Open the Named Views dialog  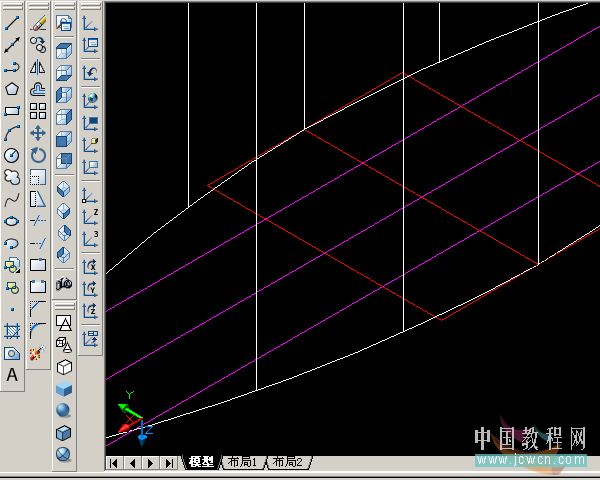(64, 23)
